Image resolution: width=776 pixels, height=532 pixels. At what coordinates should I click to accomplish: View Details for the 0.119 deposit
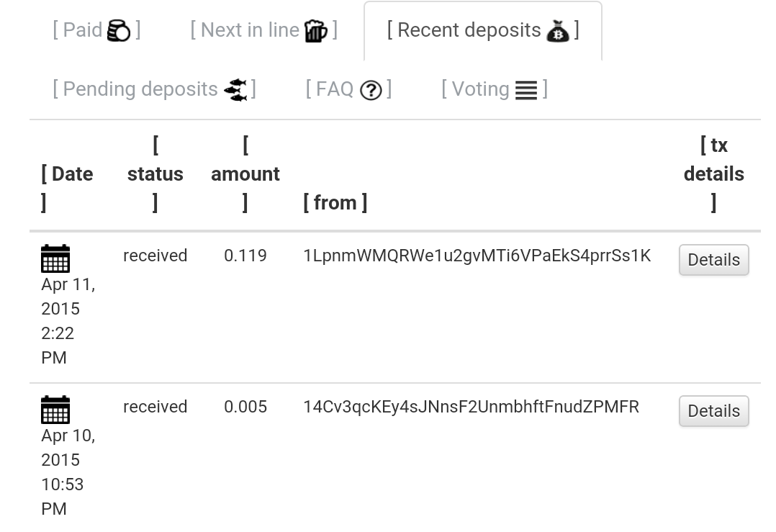[713, 260]
